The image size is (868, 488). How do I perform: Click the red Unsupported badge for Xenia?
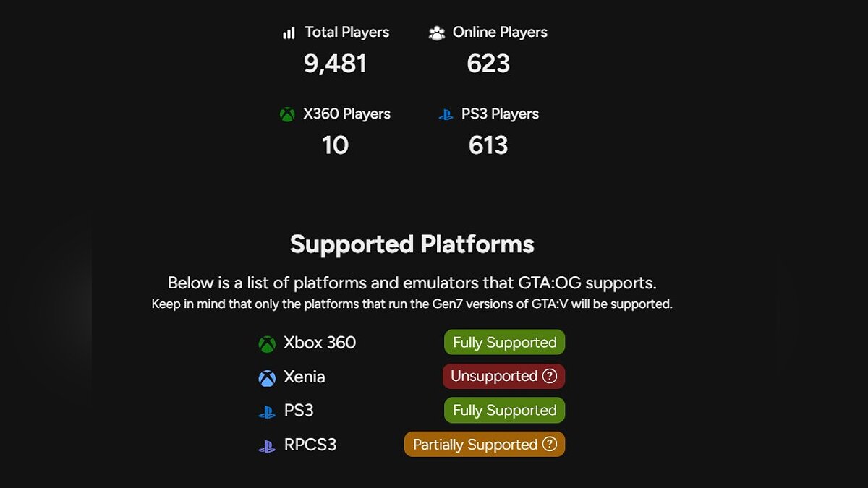coord(494,376)
